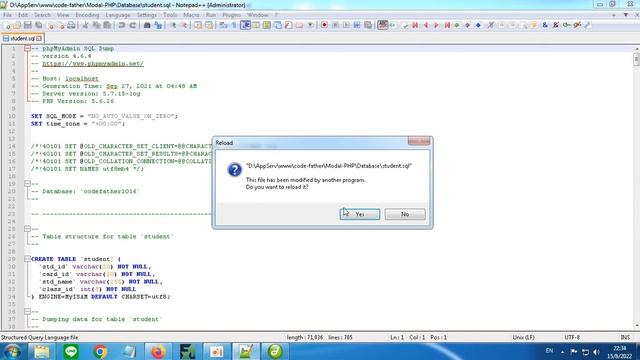Click the volume speaker tray icon
This screenshot has height=360, width=640.
tap(597, 352)
